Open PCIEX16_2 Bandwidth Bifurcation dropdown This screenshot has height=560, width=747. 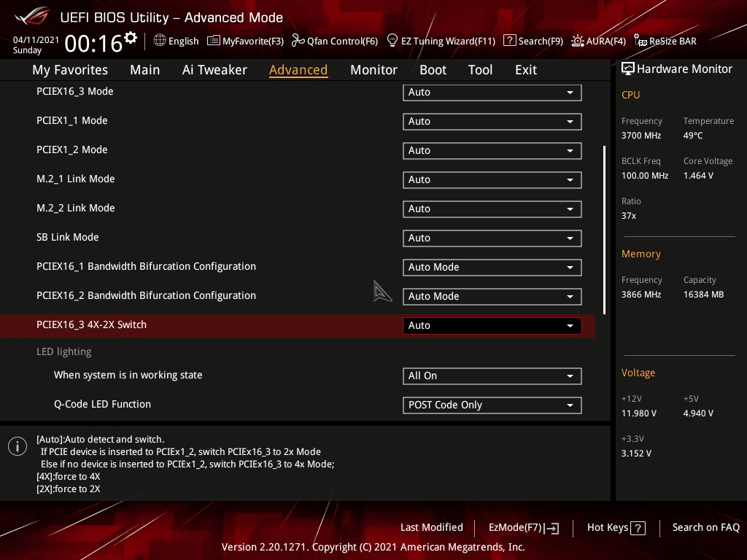[x=492, y=296]
